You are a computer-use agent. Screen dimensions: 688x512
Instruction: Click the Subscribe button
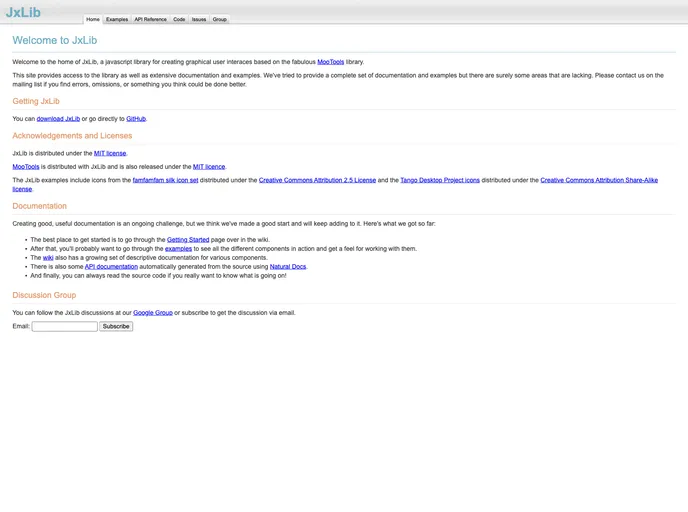pyautogui.click(x=116, y=326)
